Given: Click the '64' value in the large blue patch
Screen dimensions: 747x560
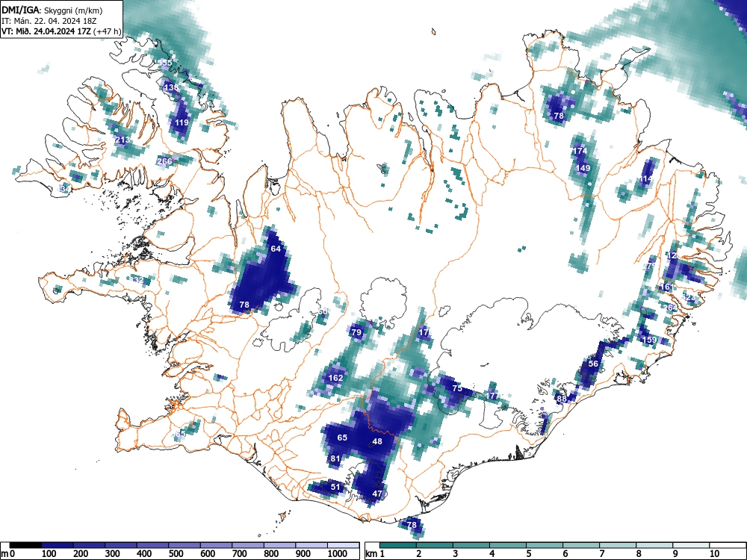Looking at the screenshot, I should [276, 249].
